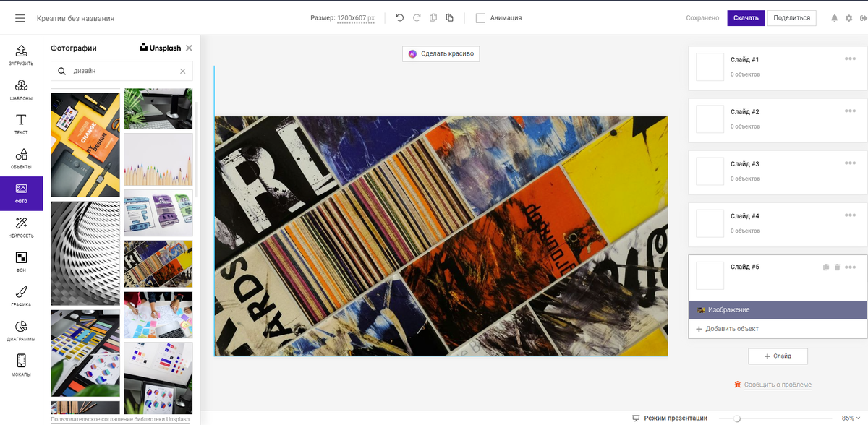The width and height of the screenshot is (868, 425).
Task: Select Слайд #2 thumbnail
Action: 710,119
